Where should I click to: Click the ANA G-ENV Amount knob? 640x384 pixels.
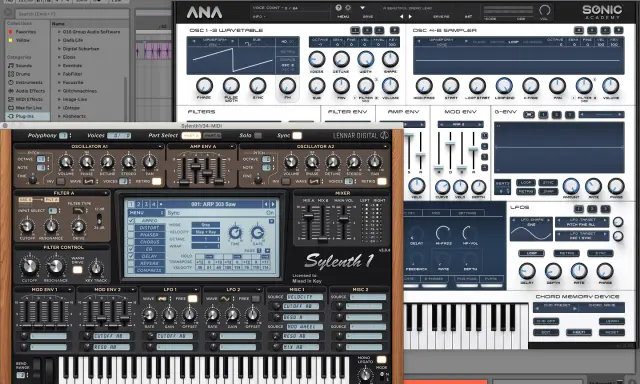[571, 186]
